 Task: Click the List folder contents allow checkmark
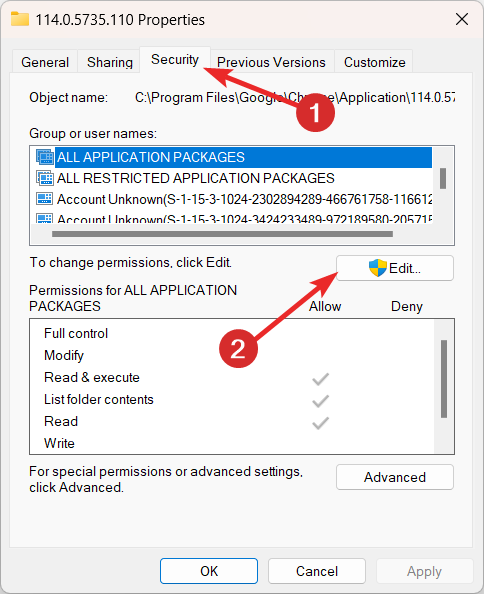point(320,401)
